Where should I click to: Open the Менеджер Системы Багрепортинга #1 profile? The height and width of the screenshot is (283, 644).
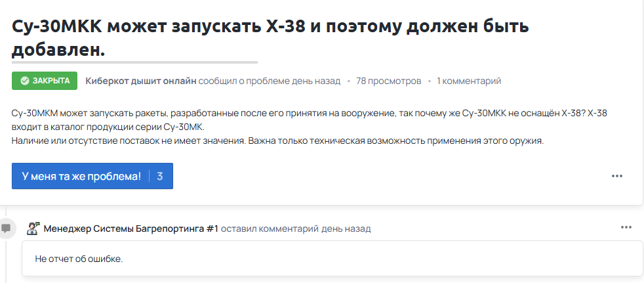[x=131, y=229]
